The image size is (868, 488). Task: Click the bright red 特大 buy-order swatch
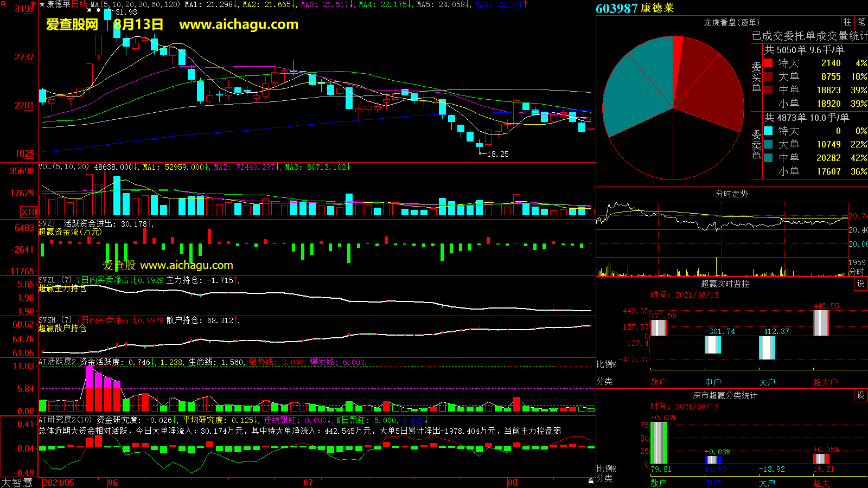pos(768,63)
